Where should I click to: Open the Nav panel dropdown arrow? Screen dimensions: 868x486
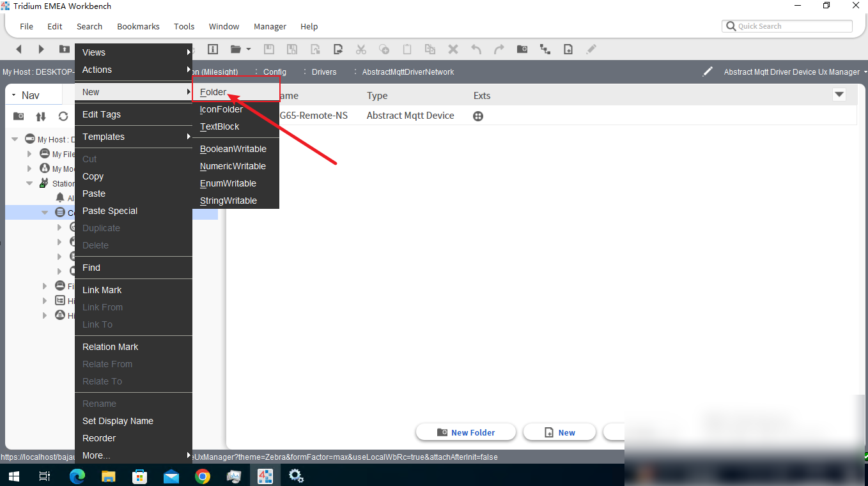[x=13, y=95]
